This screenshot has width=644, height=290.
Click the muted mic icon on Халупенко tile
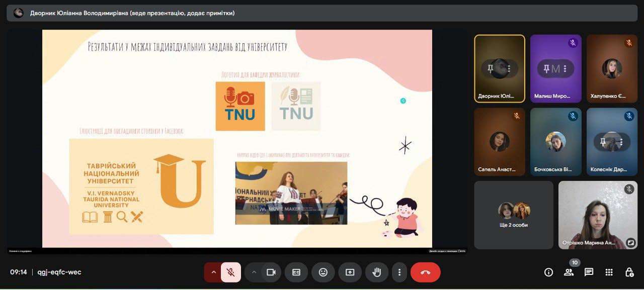click(x=629, y=43)
